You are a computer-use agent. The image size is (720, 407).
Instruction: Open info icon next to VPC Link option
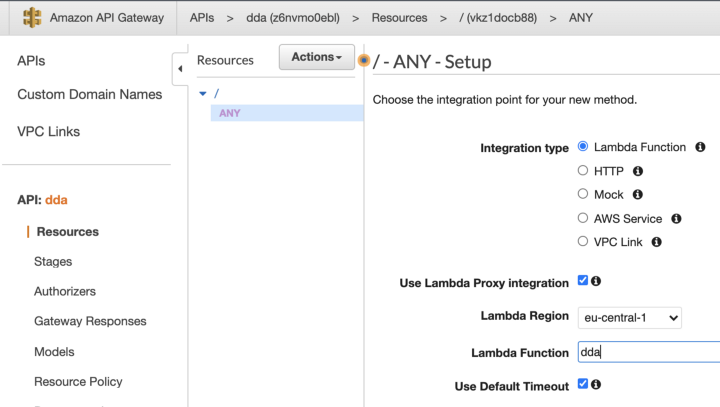click(657, 242)
